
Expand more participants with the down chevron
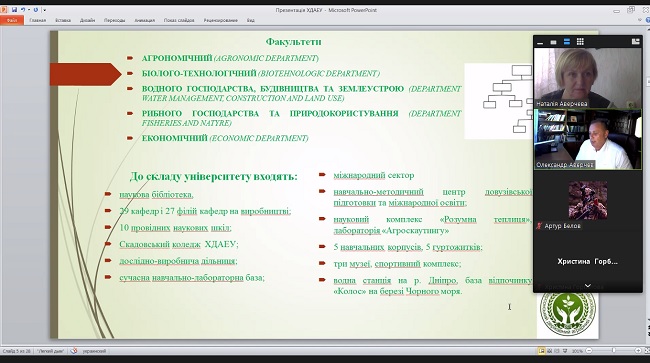point(588,286)
